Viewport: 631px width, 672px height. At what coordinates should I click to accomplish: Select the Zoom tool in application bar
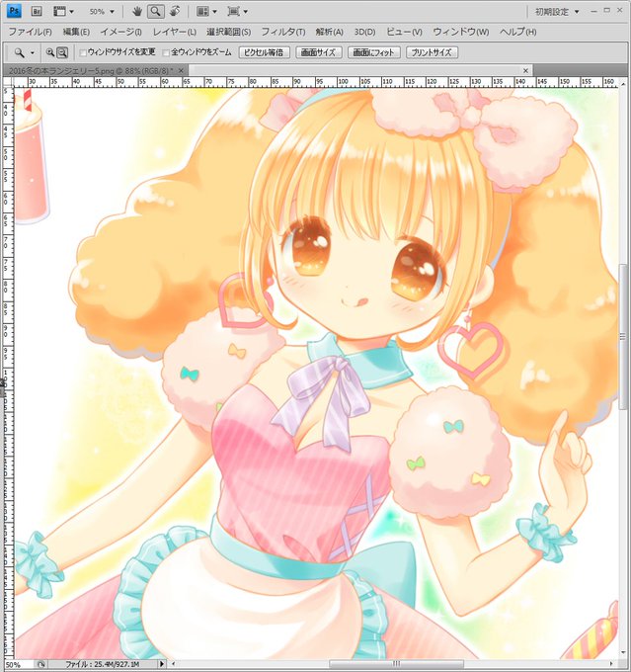(155, 12)
